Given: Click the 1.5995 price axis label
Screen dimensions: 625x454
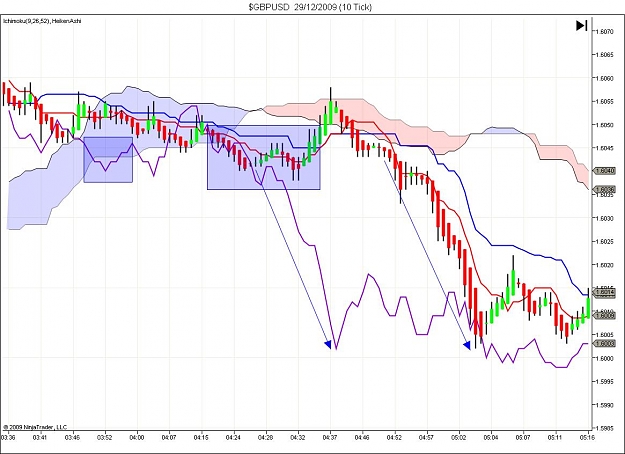Looking at the screenshot, I should [x=605, y=381].
